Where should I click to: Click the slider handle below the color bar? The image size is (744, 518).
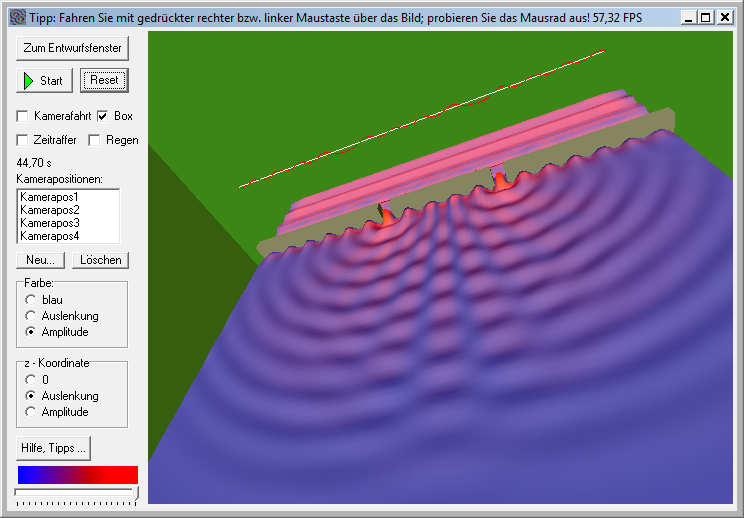point(137,492)
